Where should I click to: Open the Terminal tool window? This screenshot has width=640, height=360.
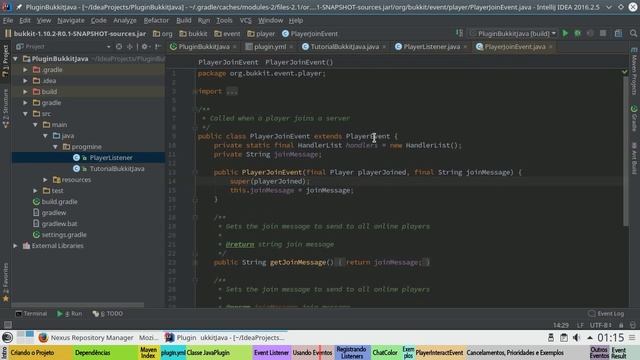[x=31, y=313]
